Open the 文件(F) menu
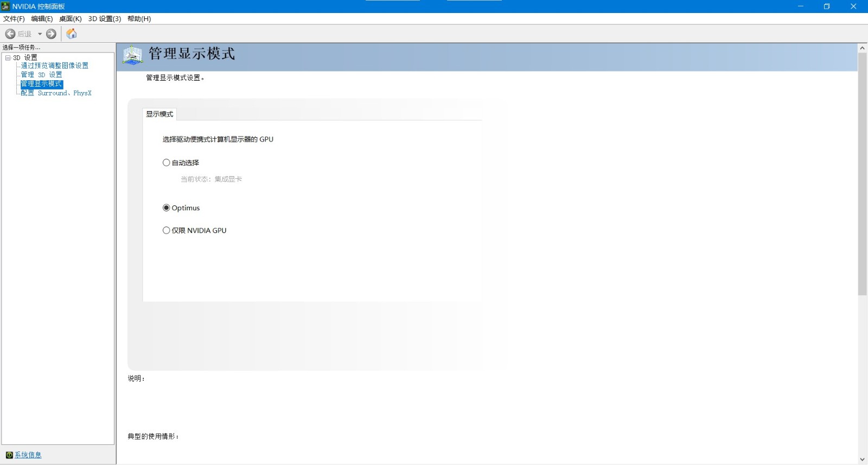This screenshot has height=465, width=868. 14,19
